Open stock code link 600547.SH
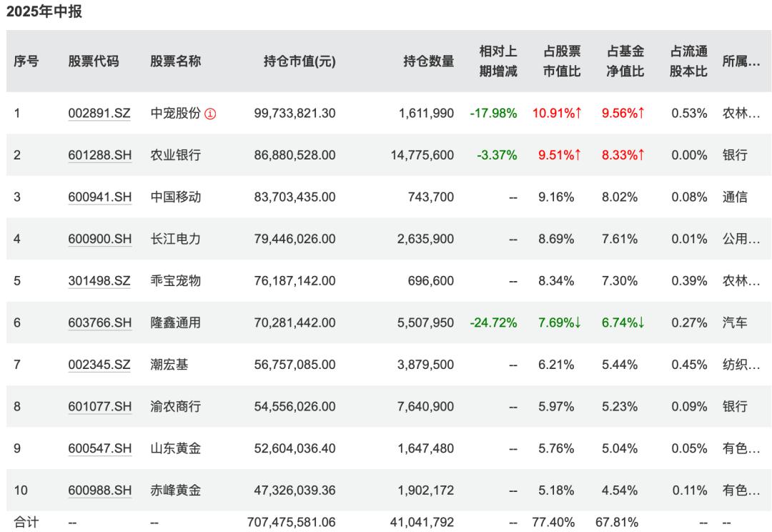 pyautogui.click(x=100, y=448)
